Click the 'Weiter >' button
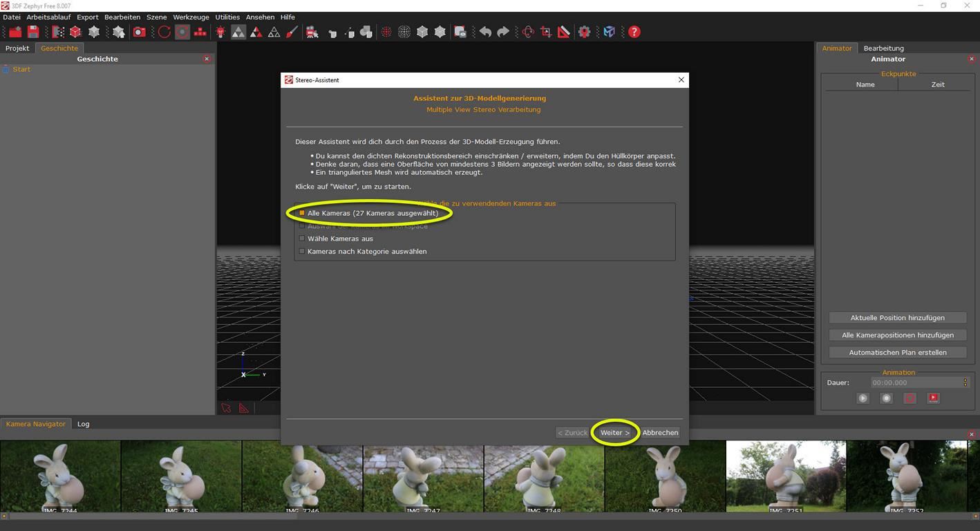This screenshot has width=980, height=531. pyautogui.click(x=615, y=433)
